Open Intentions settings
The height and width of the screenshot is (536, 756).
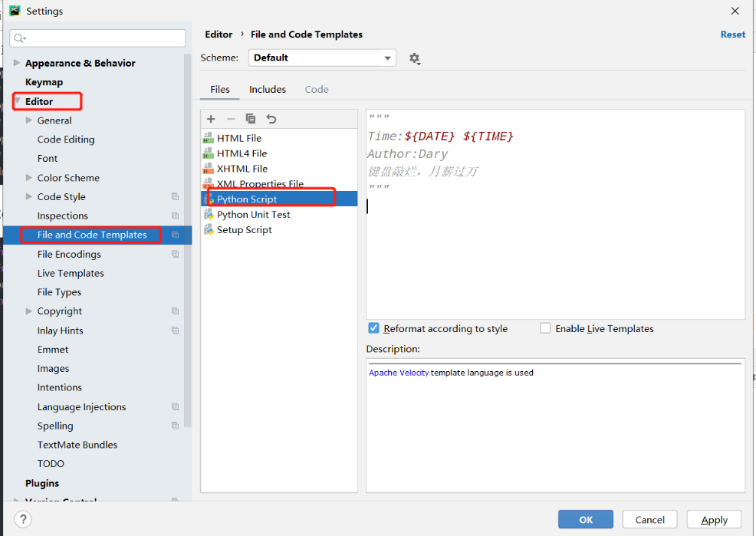click(x=59, y=387)
